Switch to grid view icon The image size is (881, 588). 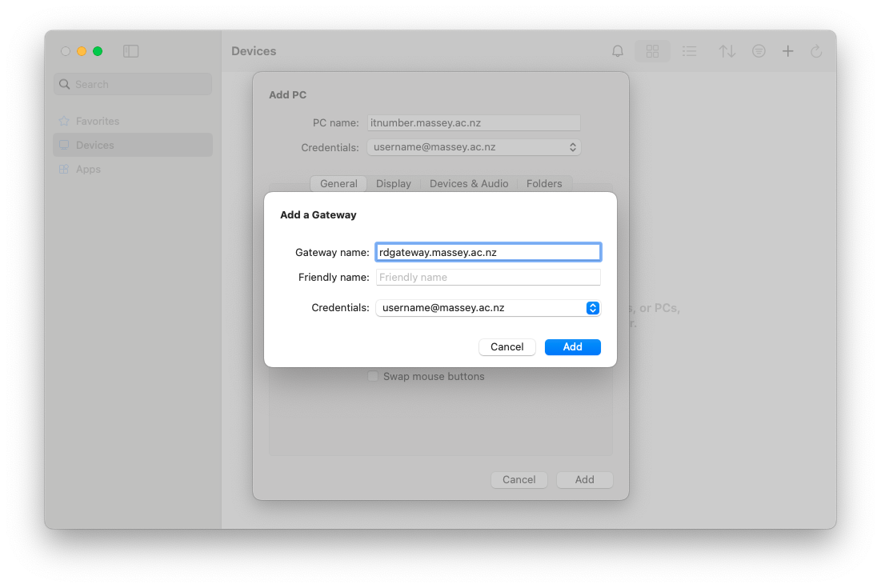[652, 51]
